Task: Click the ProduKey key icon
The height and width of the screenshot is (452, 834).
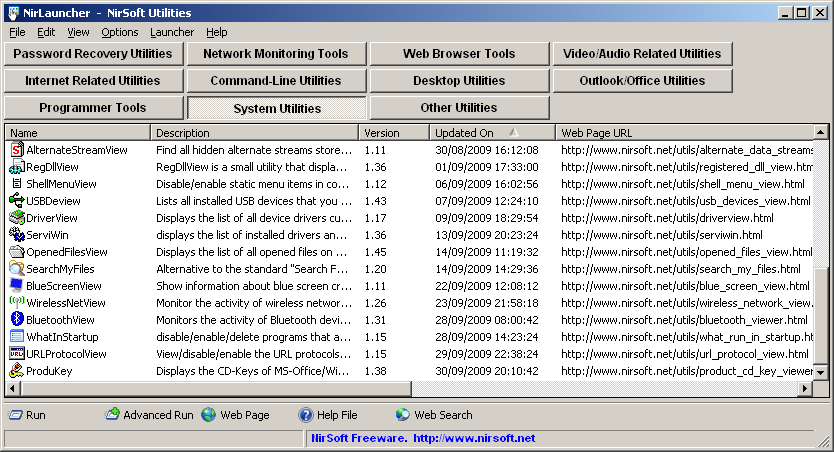Action: [x=17, y=371]
